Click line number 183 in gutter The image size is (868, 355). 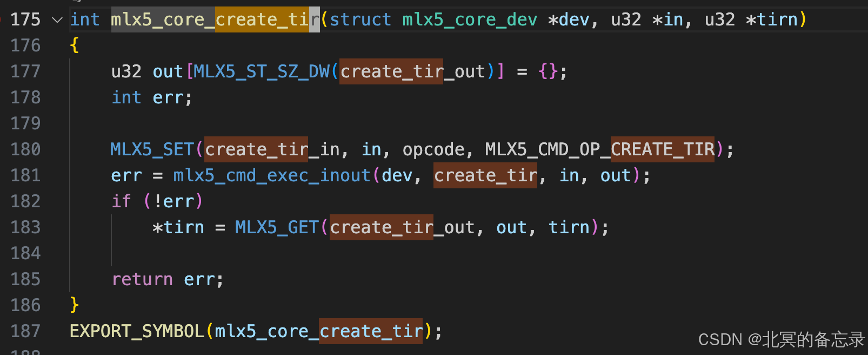(25, 227)
